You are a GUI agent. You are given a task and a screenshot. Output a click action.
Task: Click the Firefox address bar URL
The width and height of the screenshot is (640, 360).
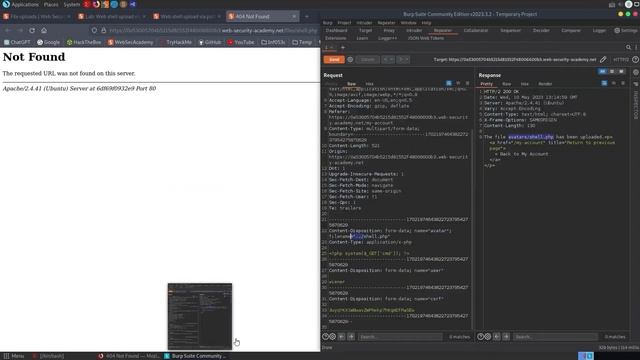(213, 30)
